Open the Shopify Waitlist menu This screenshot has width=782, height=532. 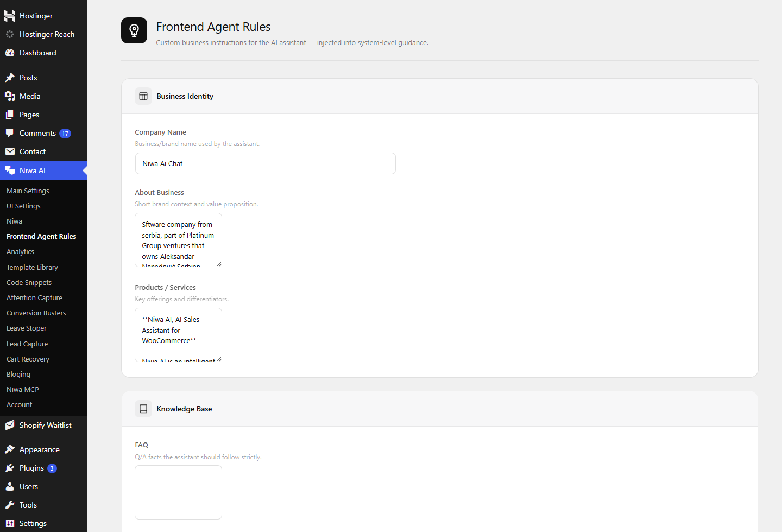(x=45, y=425)
